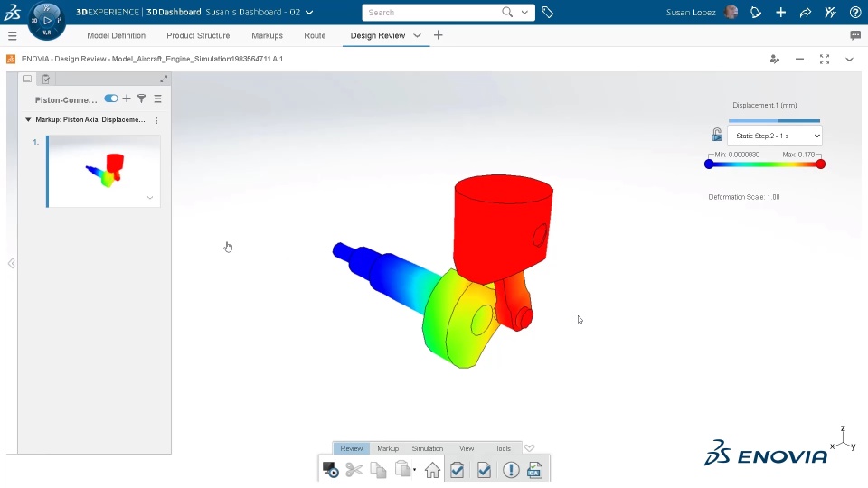Collapse bottom toolbar with heart-shaped chevron
This screenshot has height=488, width=868.
click(x=530, y=448)
